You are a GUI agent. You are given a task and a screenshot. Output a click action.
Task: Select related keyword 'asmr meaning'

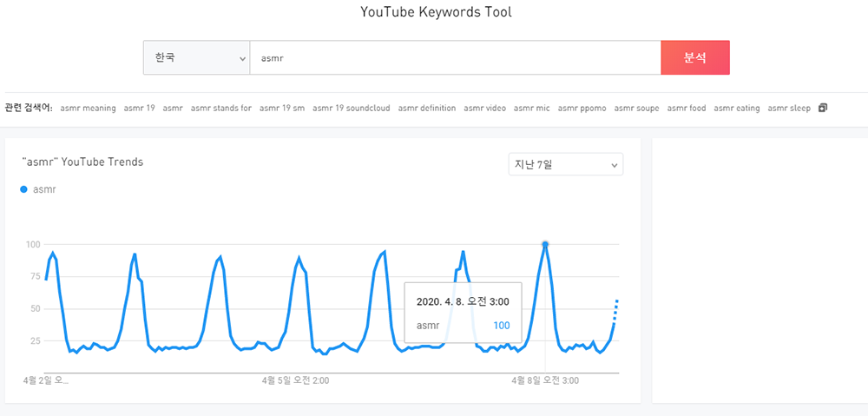88,108
